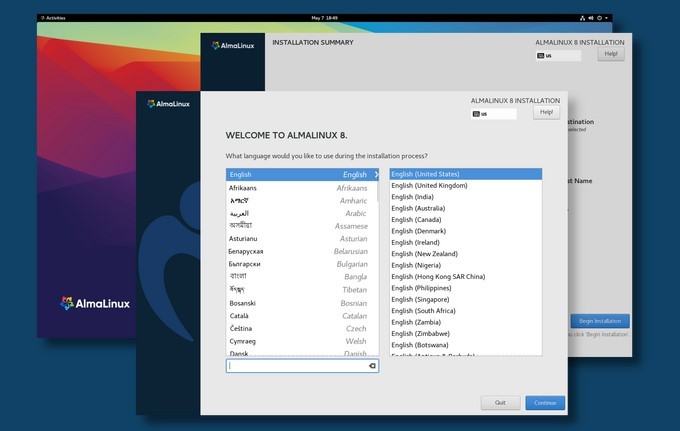Open Activities in the GNOME top bar
The width and height of the screenshot is (680, 431).
tap(53, 18)
